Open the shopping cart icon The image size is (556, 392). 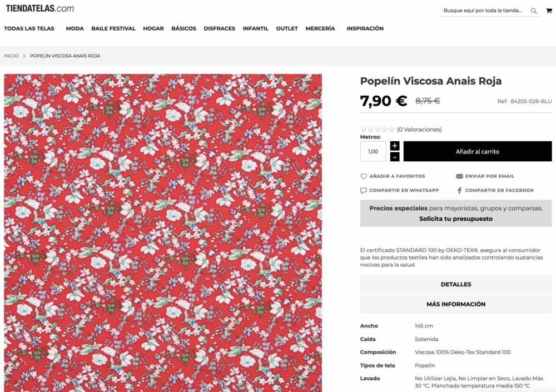click(x=549, y=11)
